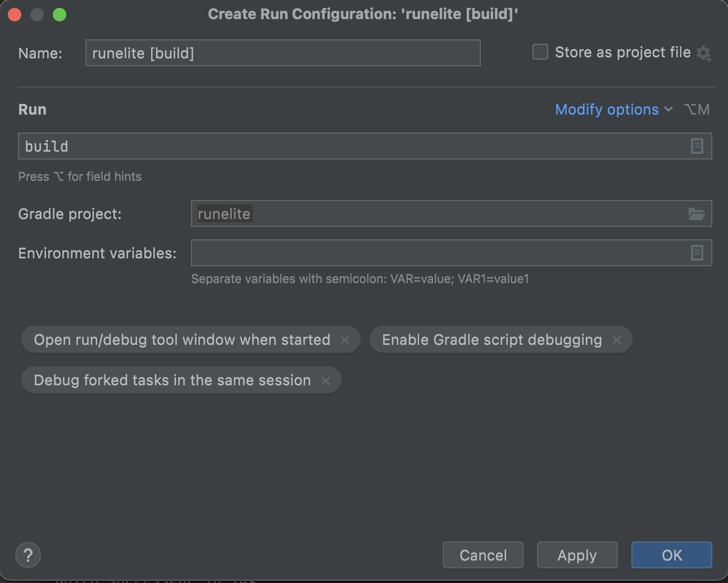Open help with the question mark icon
Viewport: 728px width, 583px height.
(28, 555)
